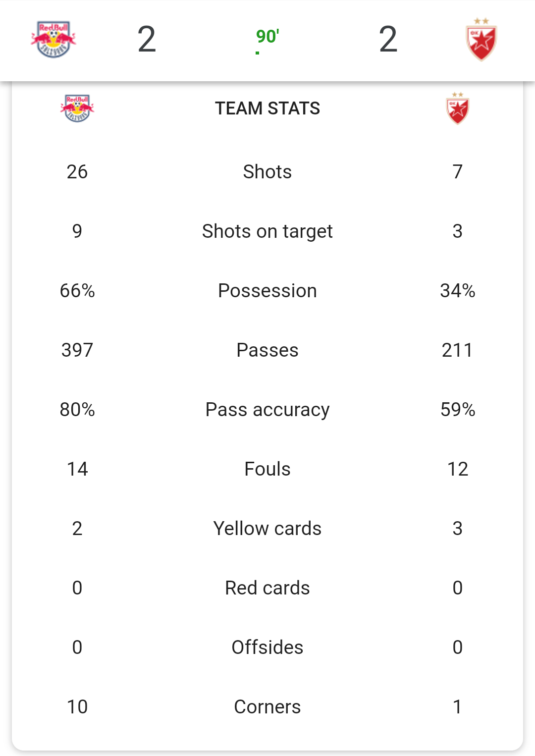Select the Shots stat row label
The width and height of the screenshot is (535, 756).
coord(267,172)
